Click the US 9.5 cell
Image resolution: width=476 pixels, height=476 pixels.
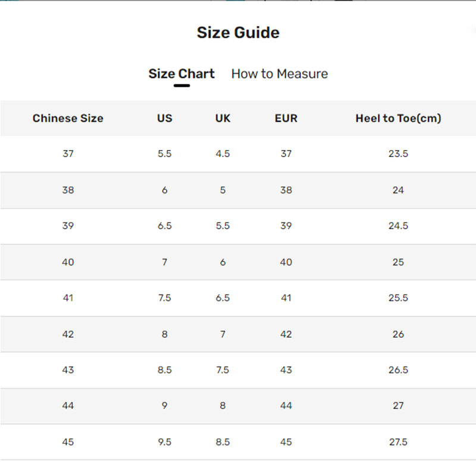[x=165, y=442]
